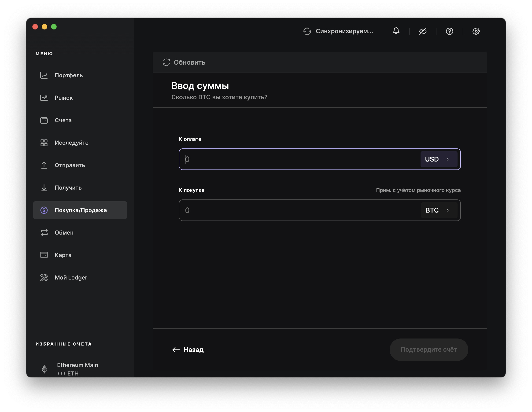Go to Счета in sidebar
The width and height of the screenshot is (532, 412).
pos(63,120)
